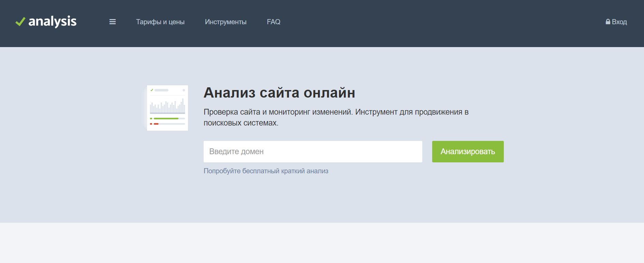Focus the Введите домен input field
Screen dimensions: 644x263
tap(312, 151)
